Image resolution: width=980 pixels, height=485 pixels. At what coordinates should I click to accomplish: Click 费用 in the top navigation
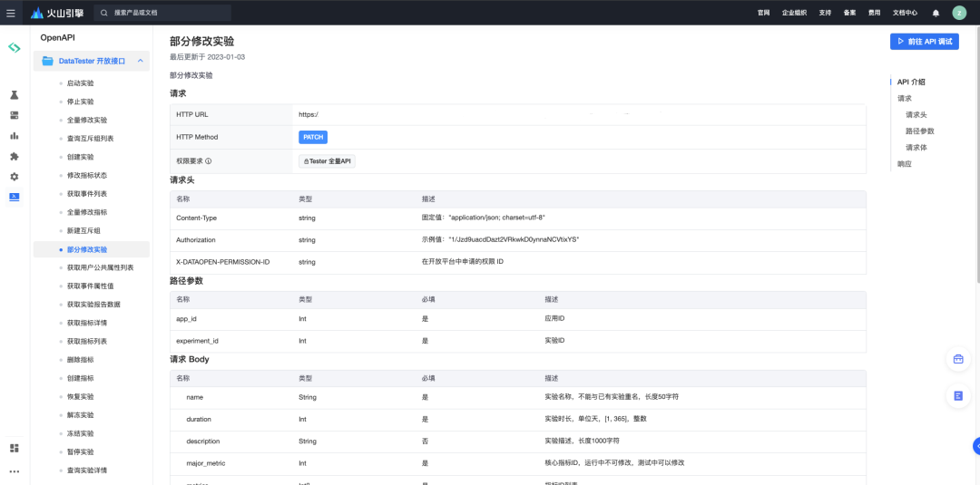(874, 13)
